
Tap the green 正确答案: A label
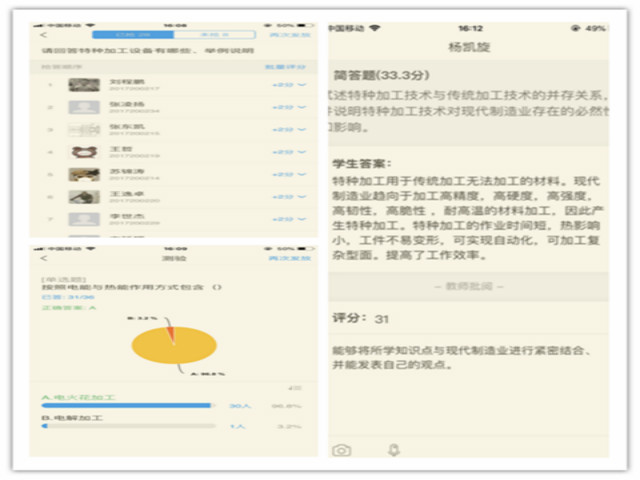tap(69, 307)
